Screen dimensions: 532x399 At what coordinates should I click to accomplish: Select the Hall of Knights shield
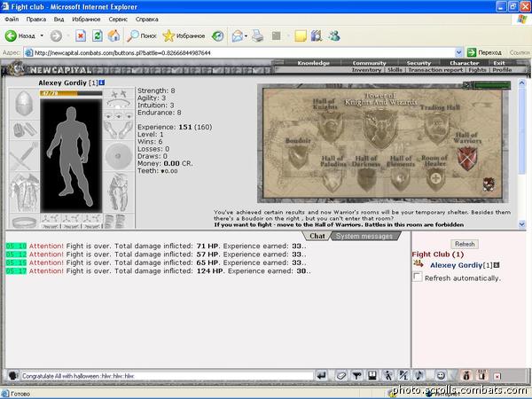pyautogui.click(x=330, y=126)
